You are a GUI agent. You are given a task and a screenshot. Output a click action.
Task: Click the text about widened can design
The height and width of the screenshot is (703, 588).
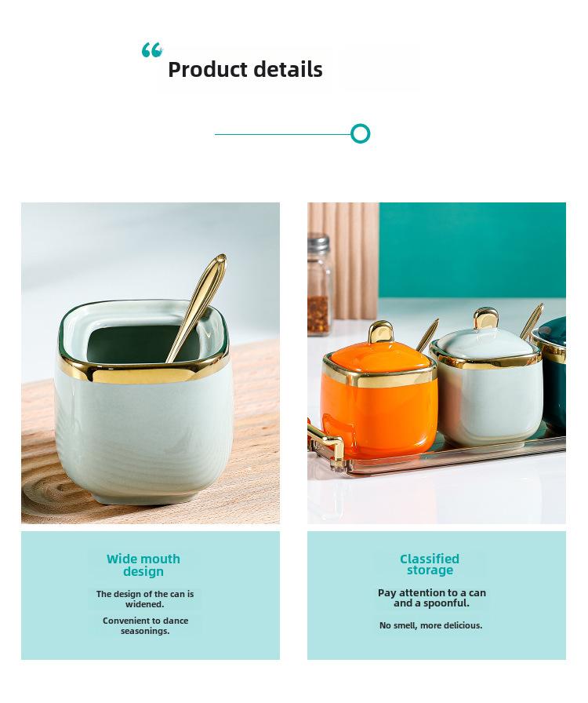145,599
